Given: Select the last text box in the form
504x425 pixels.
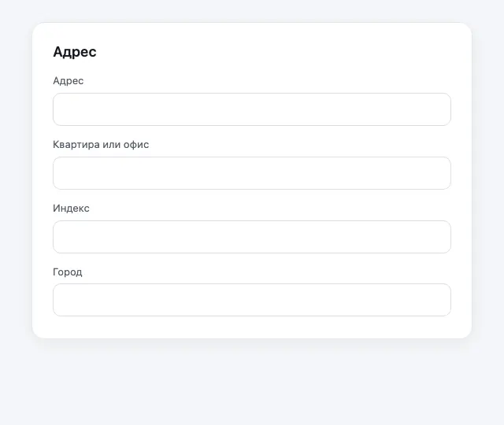Looking at the screenshot, I should 252,300.
